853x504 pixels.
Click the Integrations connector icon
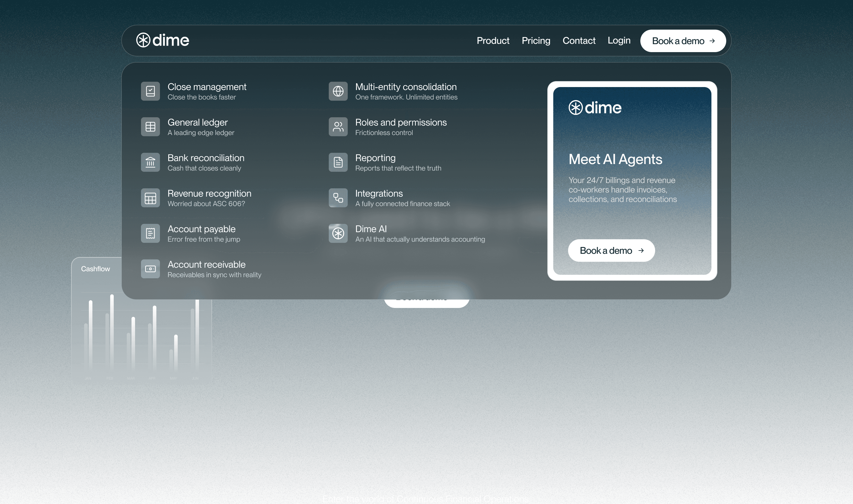tap(338, 198)
